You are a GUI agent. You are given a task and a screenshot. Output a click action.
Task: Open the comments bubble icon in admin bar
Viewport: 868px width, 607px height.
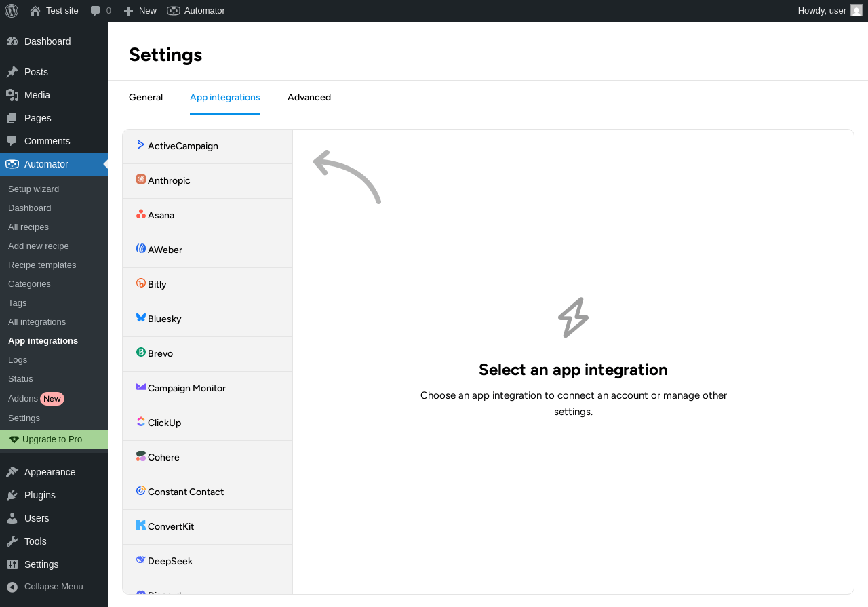point(96,11)
